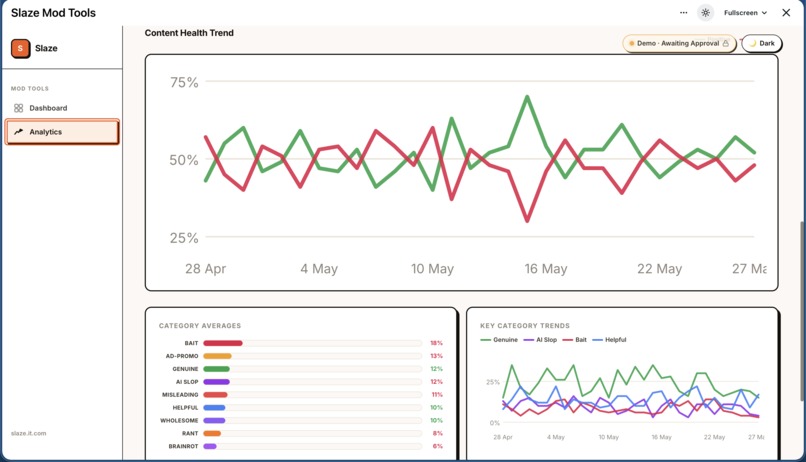The image size is (806, 462).
Task: Click the 13% value for AD-PROMO
Action: coord(436,356)
